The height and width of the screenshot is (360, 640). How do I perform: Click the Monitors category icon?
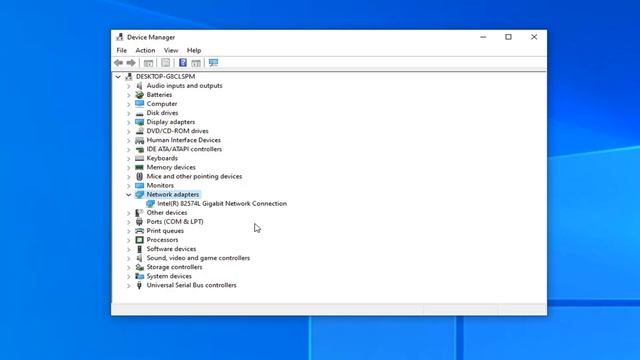pyautogui.click(x=139, y=185)
